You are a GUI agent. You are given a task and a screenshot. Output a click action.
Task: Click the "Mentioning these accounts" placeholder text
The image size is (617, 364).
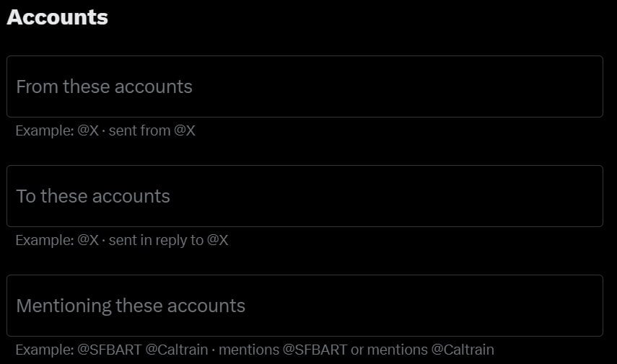(131, 306)
